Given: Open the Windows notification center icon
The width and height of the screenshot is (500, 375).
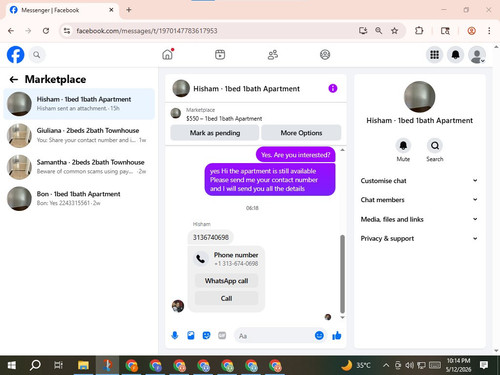Looking at the screenshot, I should pyautogui.click(x=484, y=365).
